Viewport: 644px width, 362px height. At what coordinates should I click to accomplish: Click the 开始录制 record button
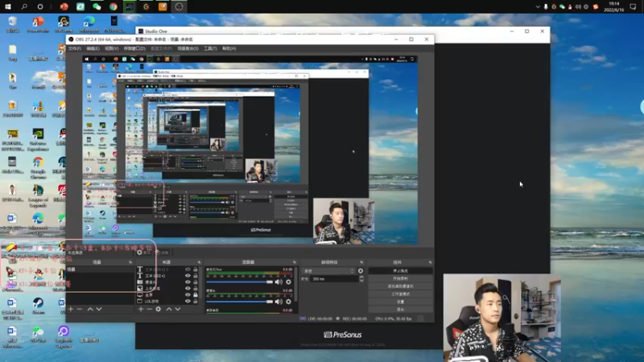(400, 278)
